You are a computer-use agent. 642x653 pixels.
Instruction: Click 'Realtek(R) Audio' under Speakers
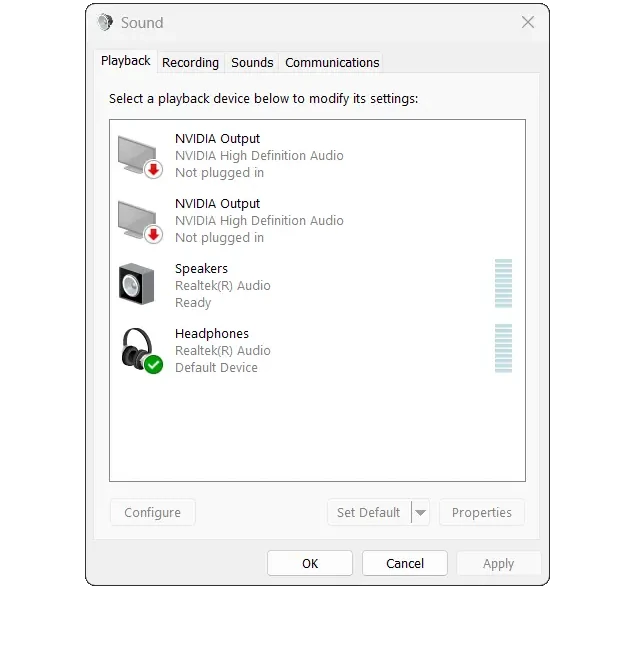pos(223,286)
